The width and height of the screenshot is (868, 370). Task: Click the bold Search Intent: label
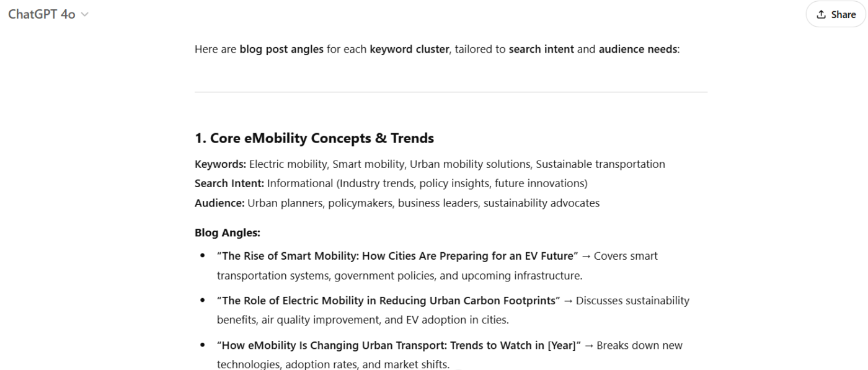click(229, 183)
